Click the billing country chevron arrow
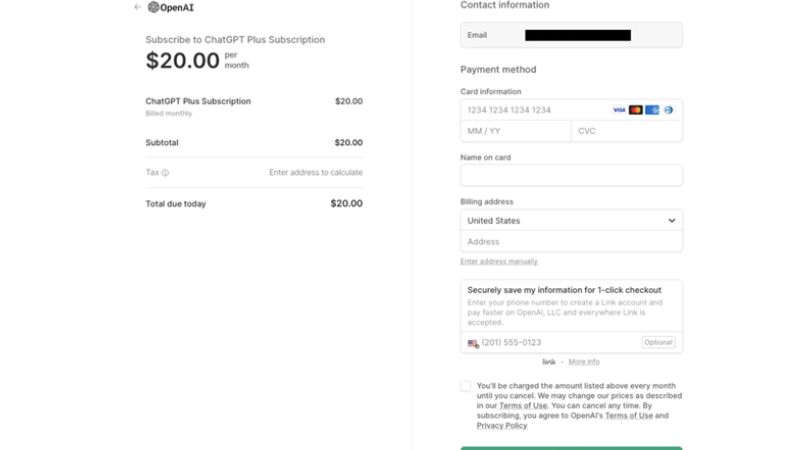This screenshot has width=800, height=450. tap(672, 221)
